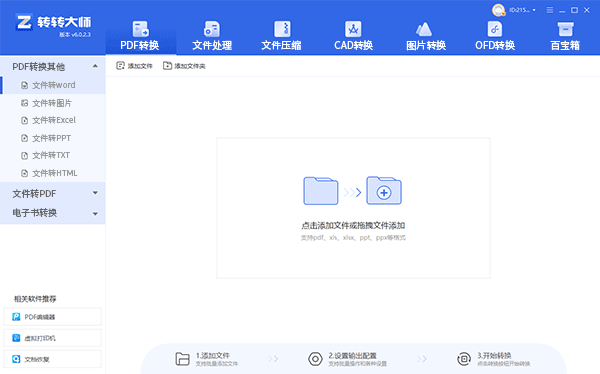Screen dimensions: 600x374
Task: Click the 相关软件推荐 heading
Action: (35, 299)
